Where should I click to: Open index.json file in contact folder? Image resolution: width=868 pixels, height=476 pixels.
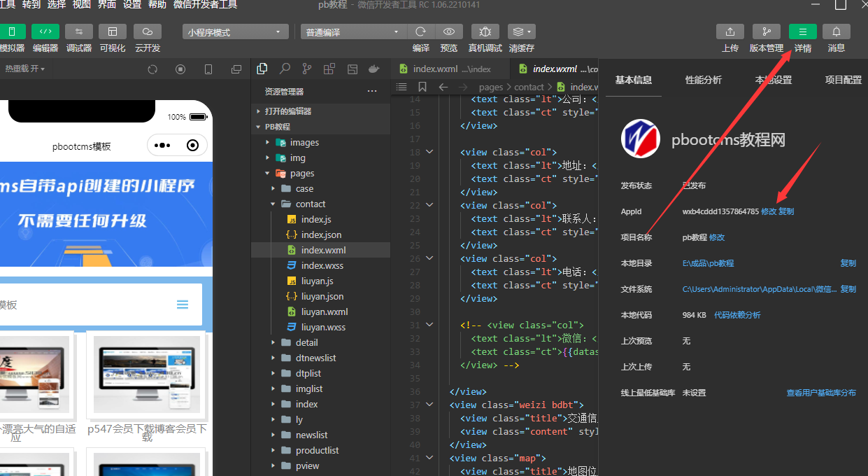320,234
